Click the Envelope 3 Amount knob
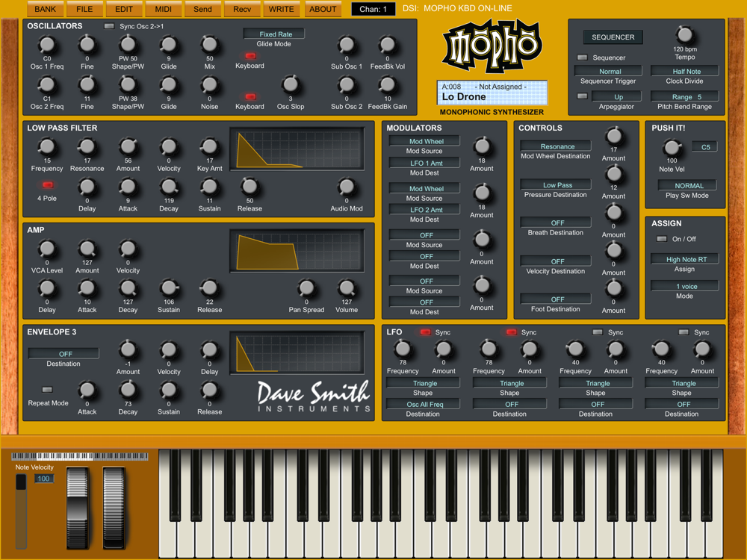747x560 pixels. point(128,349)
